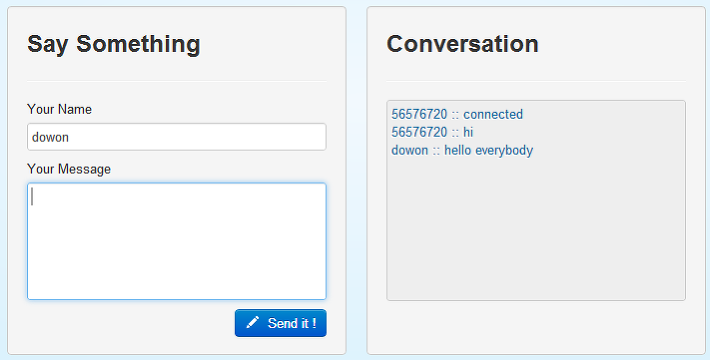Click the text 'dowon' in name field

pos(50,137)
